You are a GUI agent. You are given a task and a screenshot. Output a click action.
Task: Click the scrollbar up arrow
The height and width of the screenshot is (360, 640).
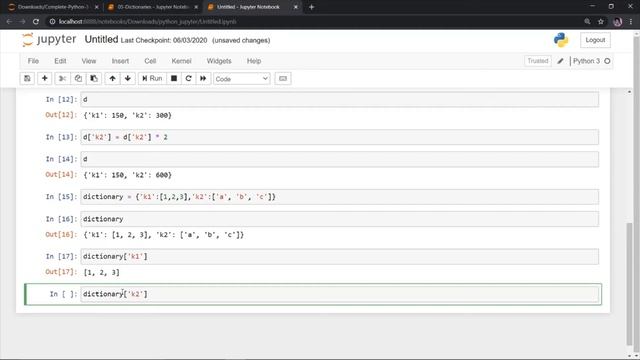click(x=629, y=92)
